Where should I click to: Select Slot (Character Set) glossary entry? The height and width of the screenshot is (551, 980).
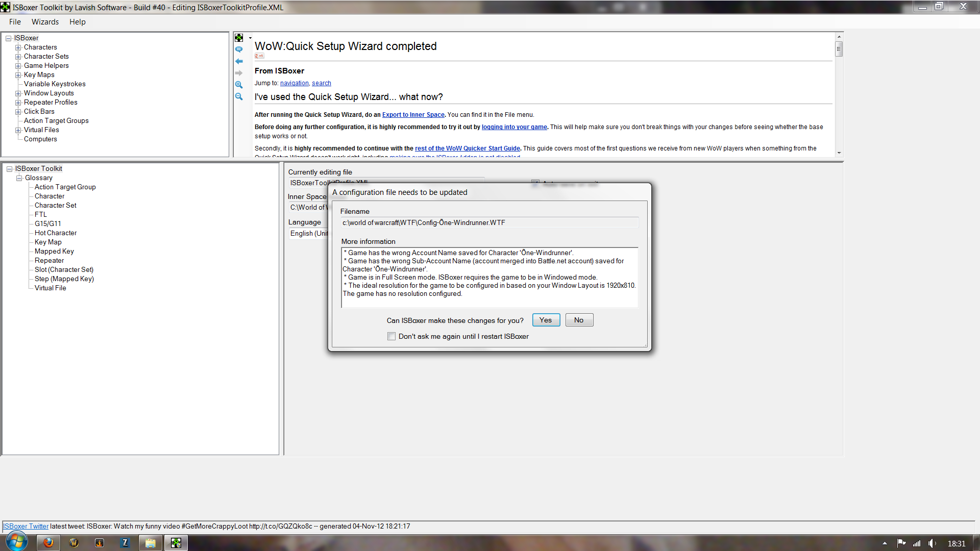point(64,270)
